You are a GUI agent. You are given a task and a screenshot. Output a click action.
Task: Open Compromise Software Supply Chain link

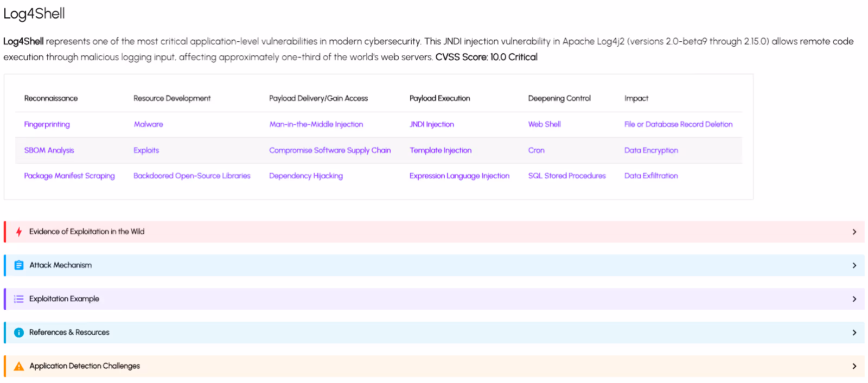click(330, 150)
